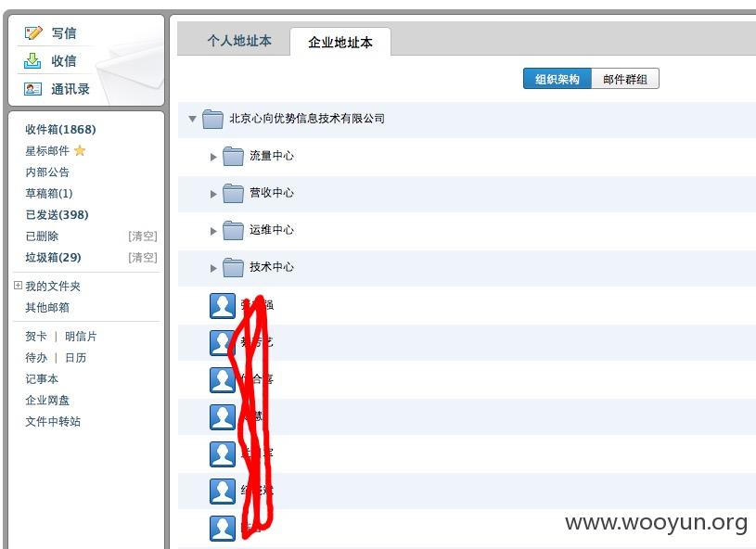
Task: Select the 组织架构 view toggle
Action: pyautogui.click(x=557, y=79)
